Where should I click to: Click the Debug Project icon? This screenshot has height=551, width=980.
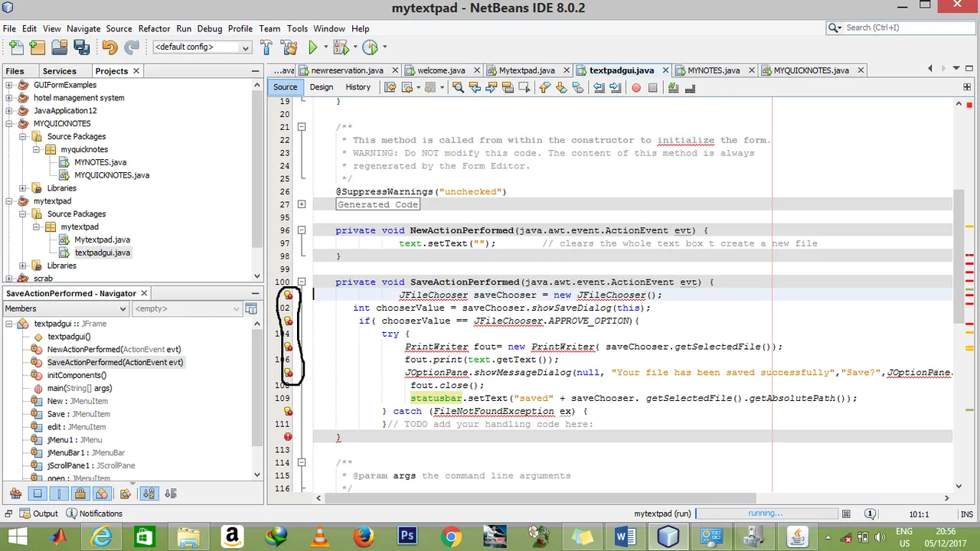[x=341, y=47]
